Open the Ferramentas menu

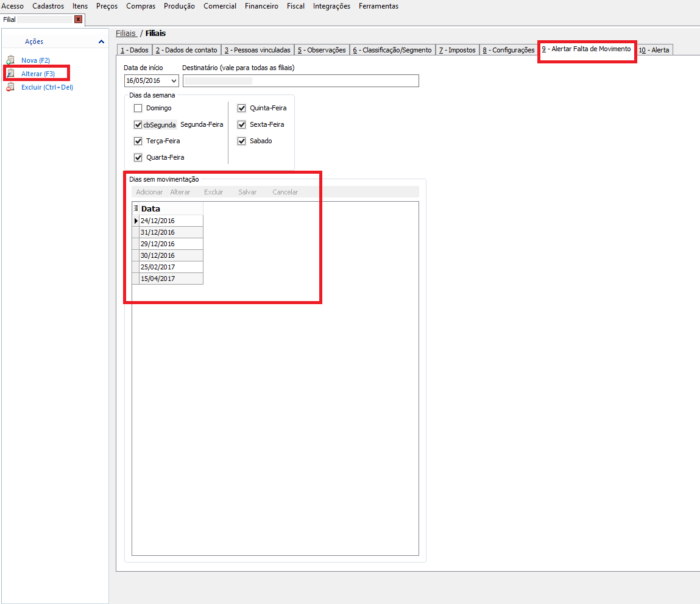tap(378, 6)
